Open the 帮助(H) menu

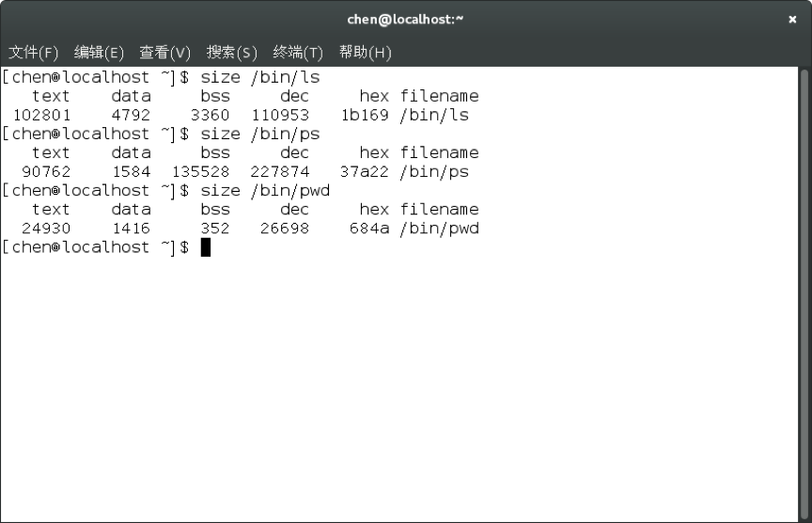coord(365,52)
